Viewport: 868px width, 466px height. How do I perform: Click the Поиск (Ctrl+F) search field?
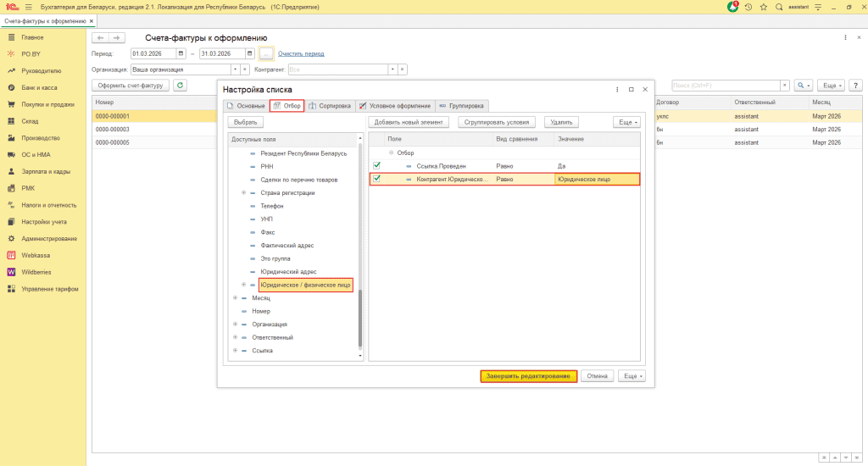click(x=725, y=86)
